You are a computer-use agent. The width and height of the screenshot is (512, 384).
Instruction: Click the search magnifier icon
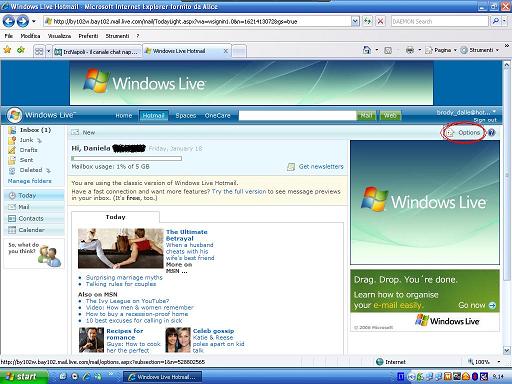[x=496, y=21]
